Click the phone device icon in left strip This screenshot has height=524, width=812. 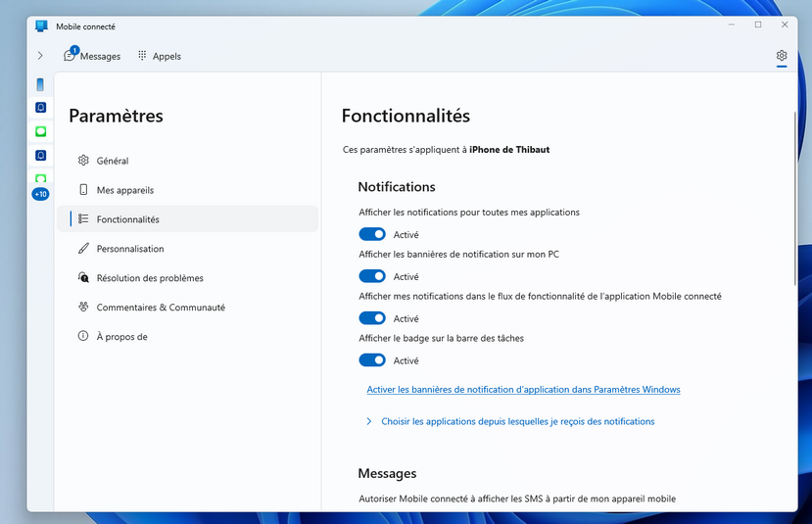tap(40, 84)
